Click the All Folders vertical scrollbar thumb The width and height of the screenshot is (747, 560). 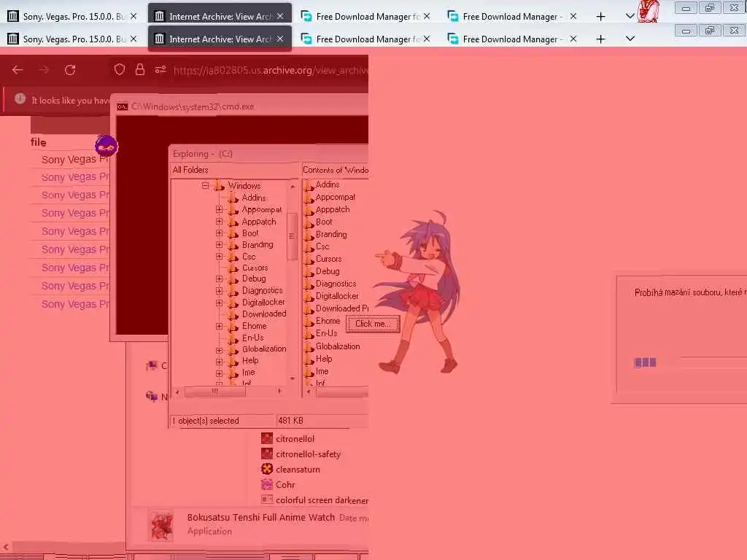click(293, 237)
